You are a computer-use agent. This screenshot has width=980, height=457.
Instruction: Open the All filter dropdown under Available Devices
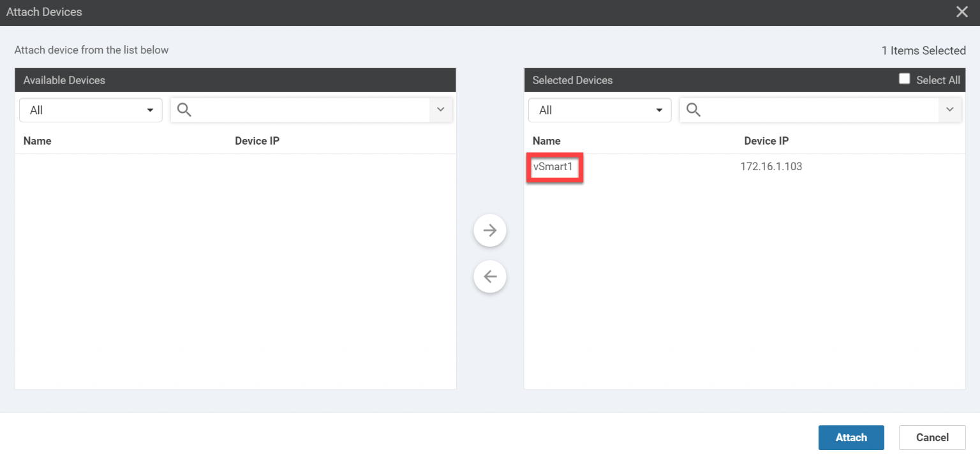coord(90,110)
